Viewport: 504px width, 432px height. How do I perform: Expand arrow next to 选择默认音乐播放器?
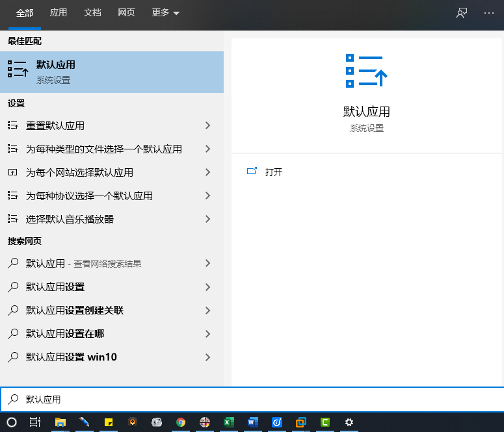207,219
